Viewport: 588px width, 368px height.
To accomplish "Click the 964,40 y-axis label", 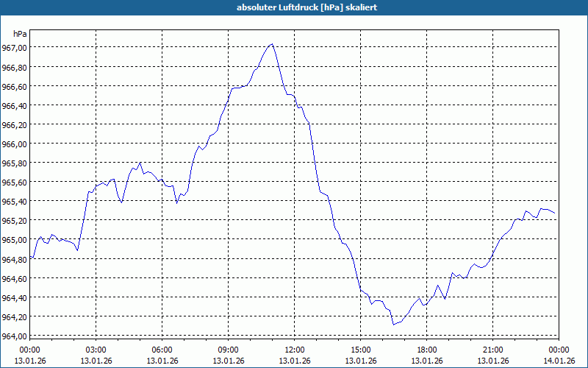I will [15, 297].
